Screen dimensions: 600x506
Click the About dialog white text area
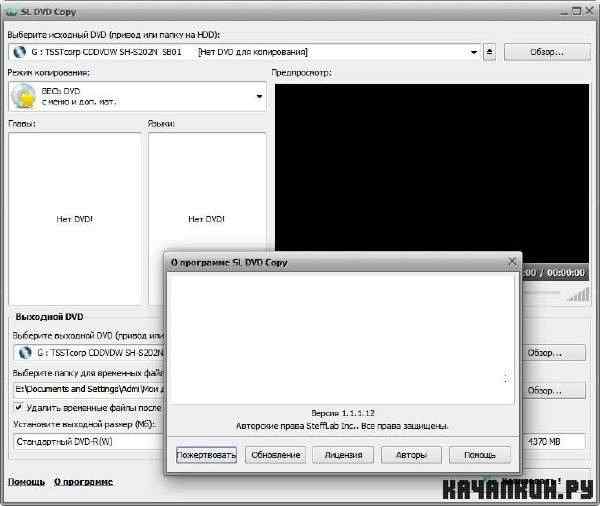point(341,339)
